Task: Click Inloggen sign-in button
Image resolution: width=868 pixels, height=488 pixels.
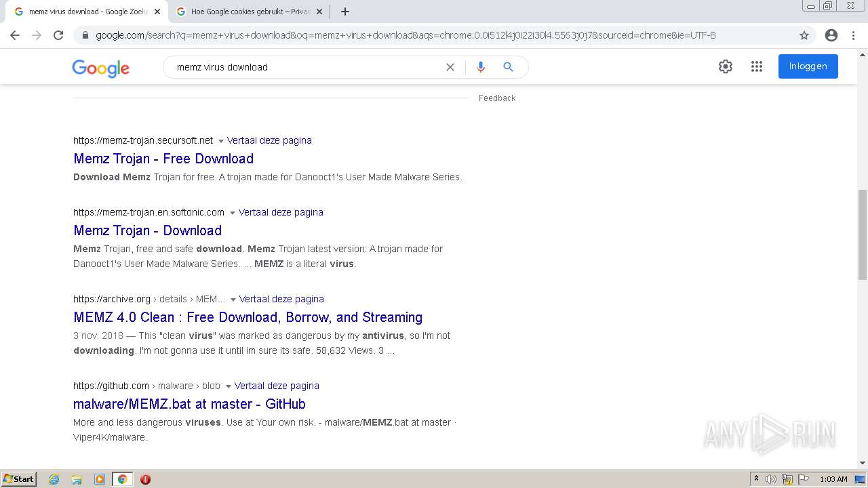Action: (808, 66)
